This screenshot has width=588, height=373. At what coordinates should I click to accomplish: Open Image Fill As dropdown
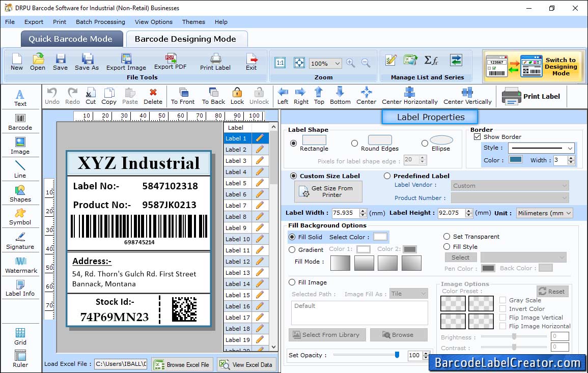click(x=408, y=294)
